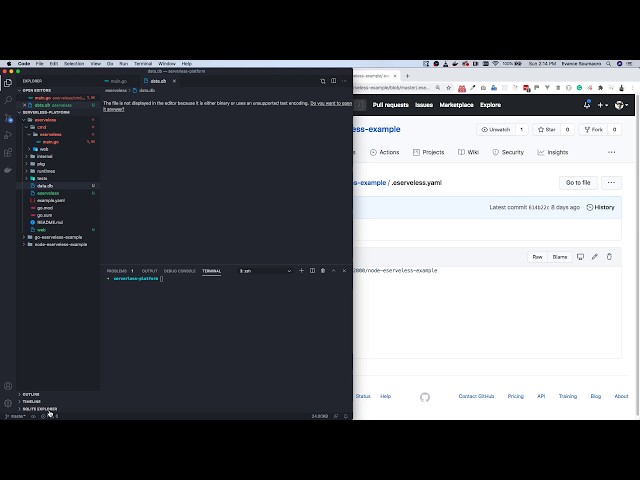Open a new browser tab with plus button

pyautogui.click(x=407, y=76)
